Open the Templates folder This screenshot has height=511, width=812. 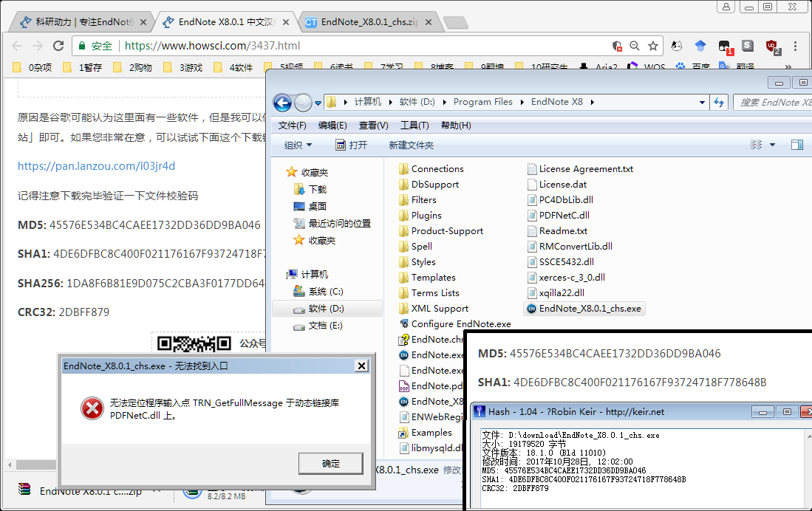tap(427, 278)
